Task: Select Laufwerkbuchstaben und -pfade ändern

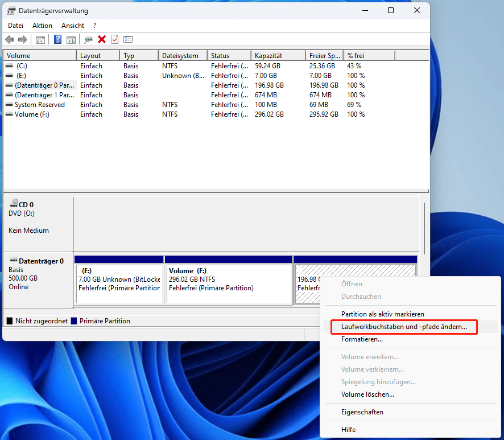Action: [404, 327]
